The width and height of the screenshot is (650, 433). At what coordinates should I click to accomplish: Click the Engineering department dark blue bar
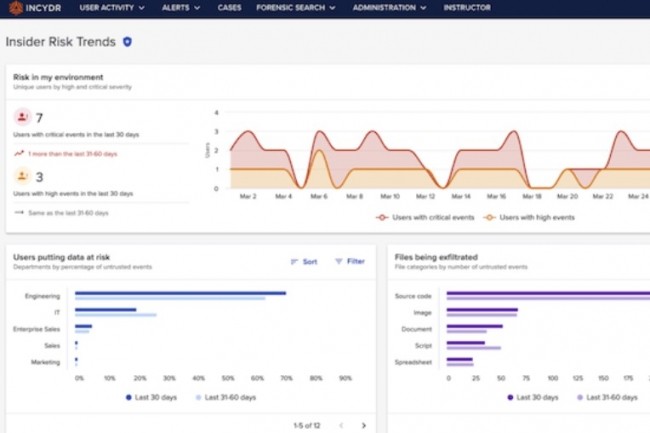click(x=180, y=293)
